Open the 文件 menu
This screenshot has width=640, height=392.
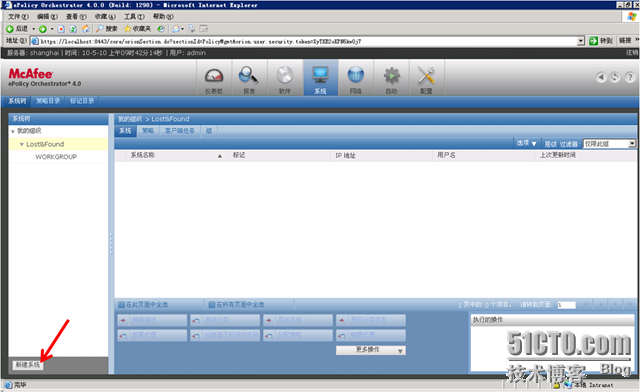click(18, 17)
